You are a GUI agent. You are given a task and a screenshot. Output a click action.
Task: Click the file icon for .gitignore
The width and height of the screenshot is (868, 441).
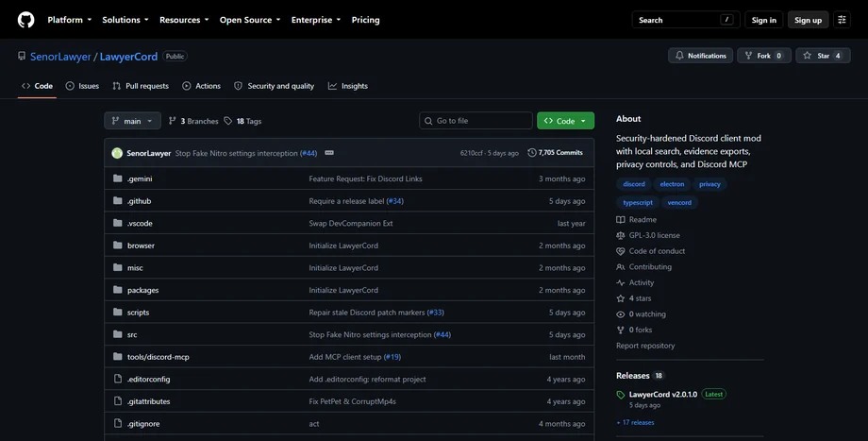coord(117,423)
